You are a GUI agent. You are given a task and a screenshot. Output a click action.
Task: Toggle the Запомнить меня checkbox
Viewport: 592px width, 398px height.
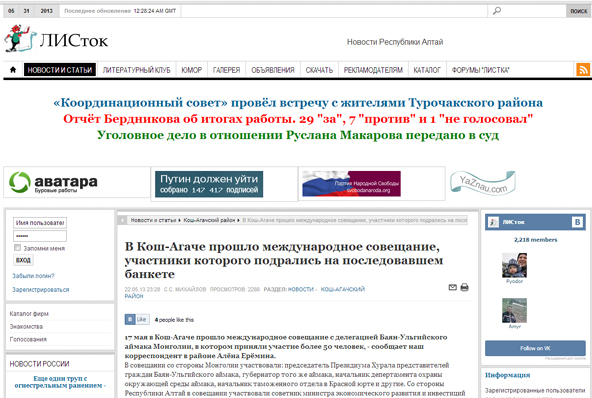(17, 248)
